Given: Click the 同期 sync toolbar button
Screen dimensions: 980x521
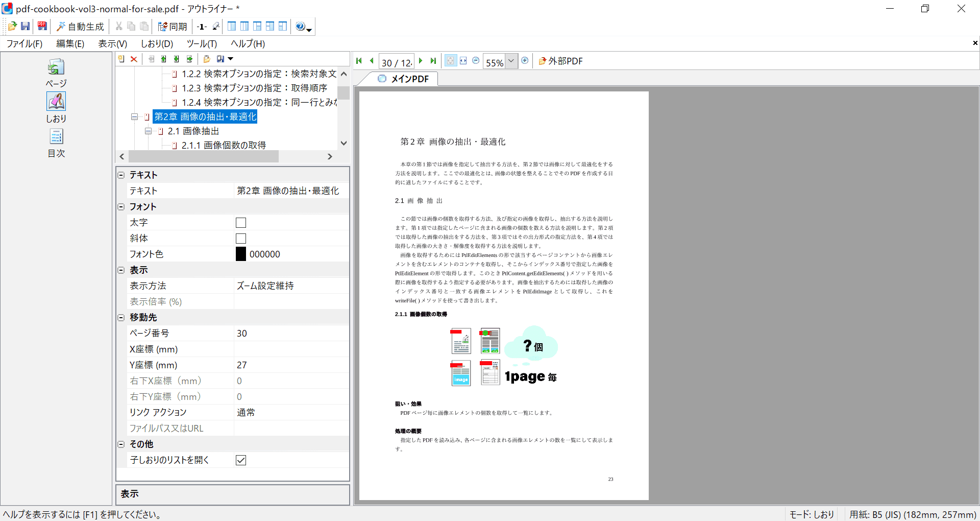Looking at the screenshot, I should (173, 27).
